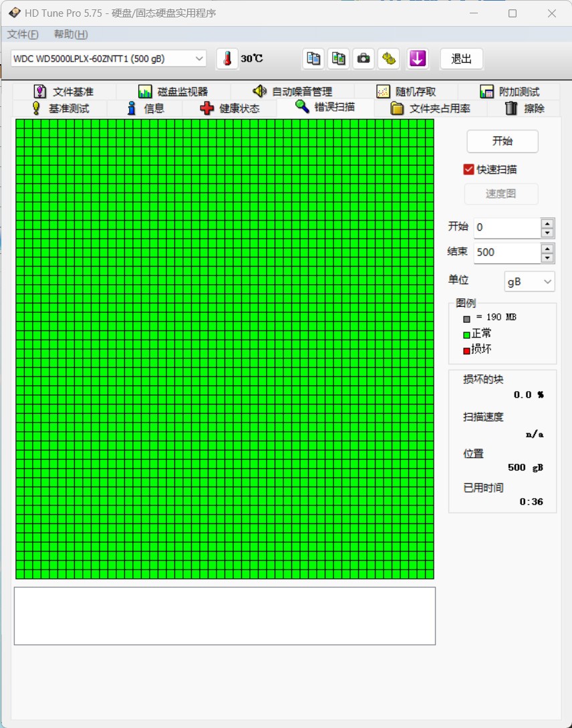572x728 pixels.
Task: Switch to the 文件基准 tab
Action: tap(64, 92)
